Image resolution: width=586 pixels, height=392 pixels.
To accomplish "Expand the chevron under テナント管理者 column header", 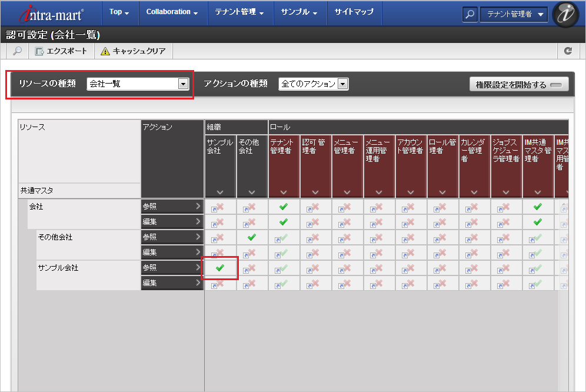I will click(x=284, y=192).
